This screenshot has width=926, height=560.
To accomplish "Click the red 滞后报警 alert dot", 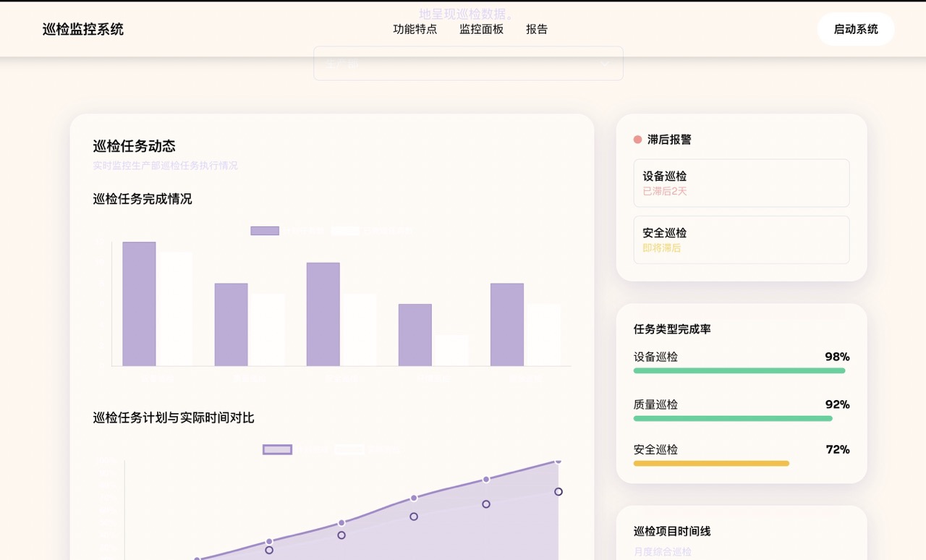I will coord(637,140).
